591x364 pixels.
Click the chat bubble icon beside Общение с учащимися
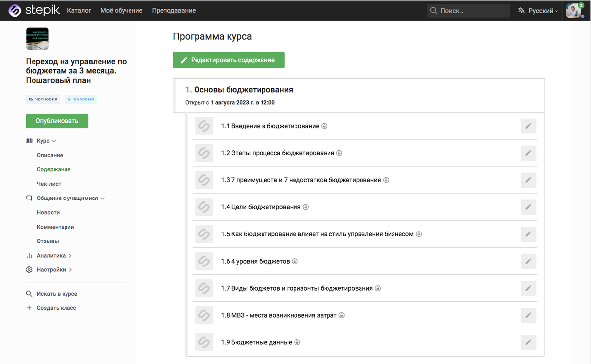pos(30,198)
